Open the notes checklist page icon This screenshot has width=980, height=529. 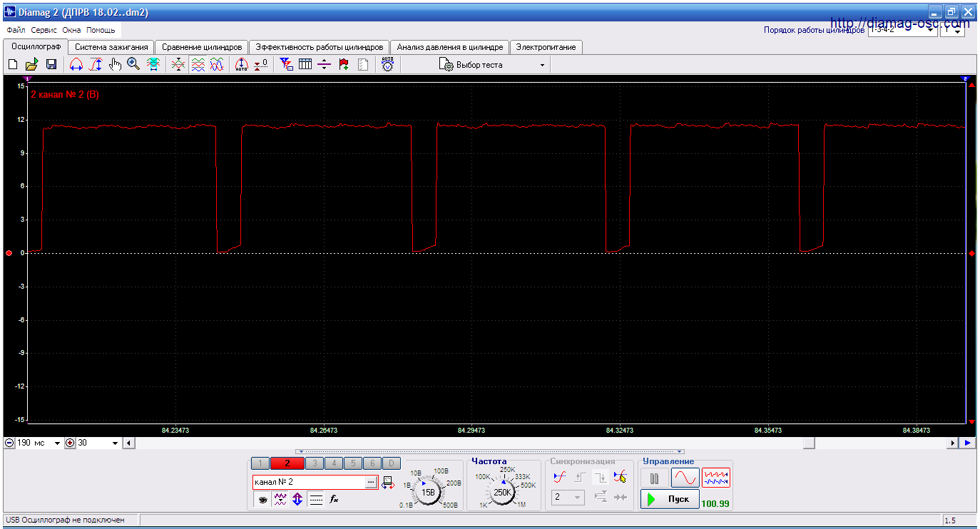click(363, 65)
